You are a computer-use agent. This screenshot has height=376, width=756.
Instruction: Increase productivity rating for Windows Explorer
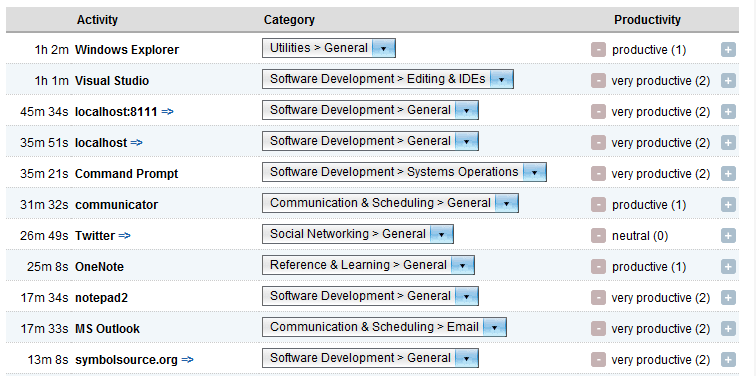(728, 50)
